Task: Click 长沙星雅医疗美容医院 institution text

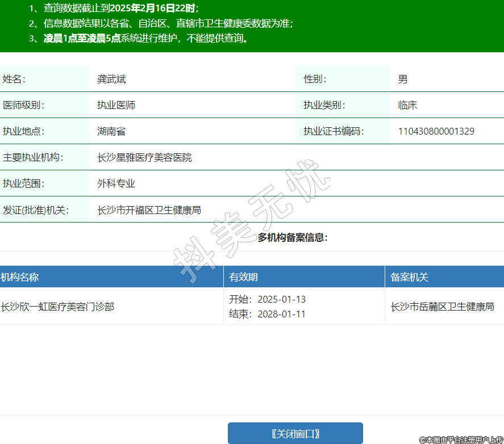Action: 144,158
